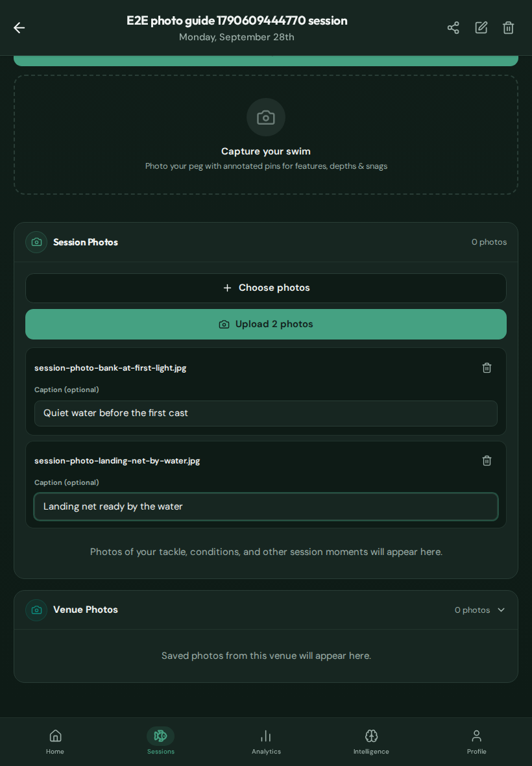Open the edit session pencil icon
This screenshot has width=532, height=766.
click(x=481, y=28)
